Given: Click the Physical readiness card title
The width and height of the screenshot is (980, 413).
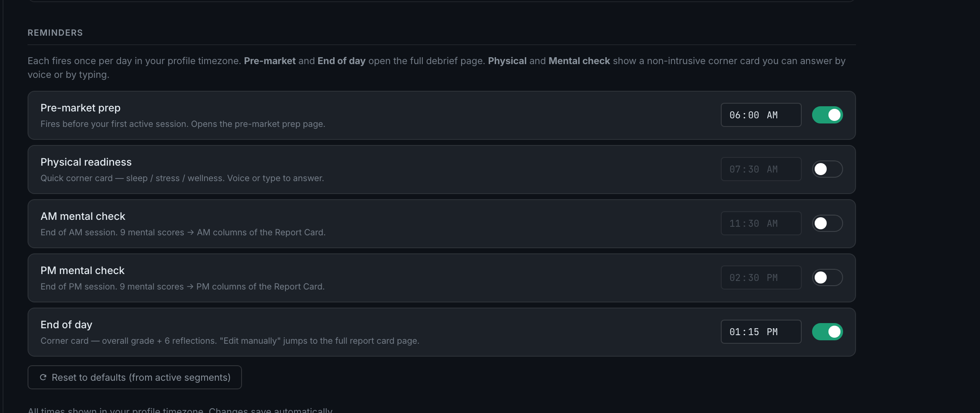Looking at the screenshot, I should coord(86,162).
